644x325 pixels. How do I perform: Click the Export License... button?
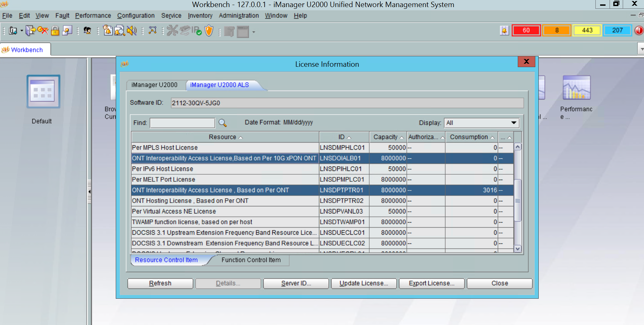[x=432, y=284]
